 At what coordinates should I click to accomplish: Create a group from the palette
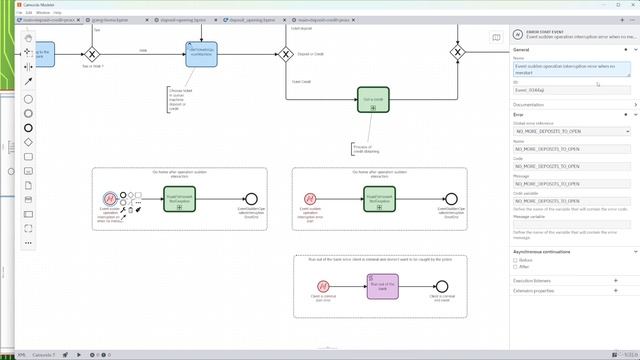click(28, 229)
